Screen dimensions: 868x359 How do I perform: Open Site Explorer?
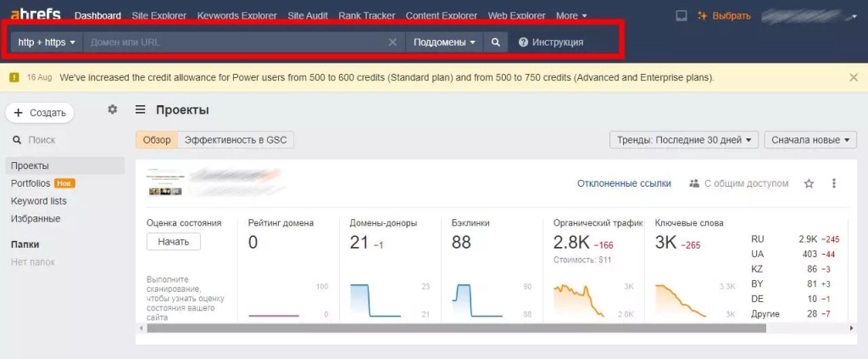[x=159, y=15]
